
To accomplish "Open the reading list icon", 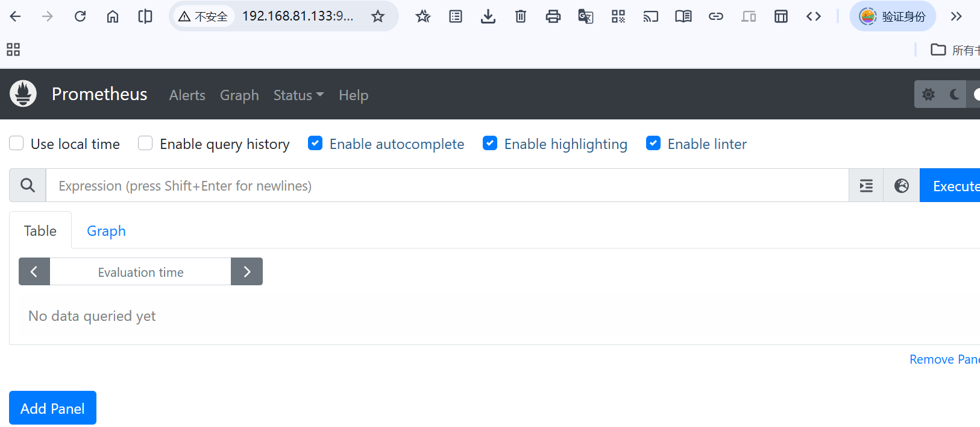I will [x=456, y=16].
